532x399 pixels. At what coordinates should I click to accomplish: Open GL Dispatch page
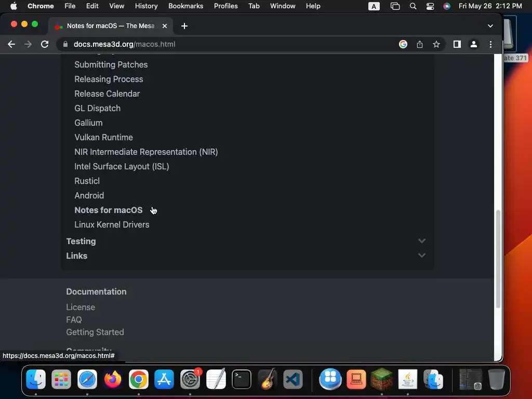pyautogui.click(x=97, y=108)
